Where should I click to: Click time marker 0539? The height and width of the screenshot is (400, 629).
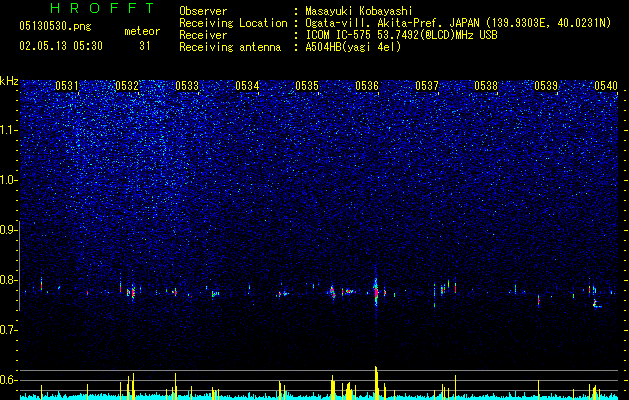tap(546, 86)
